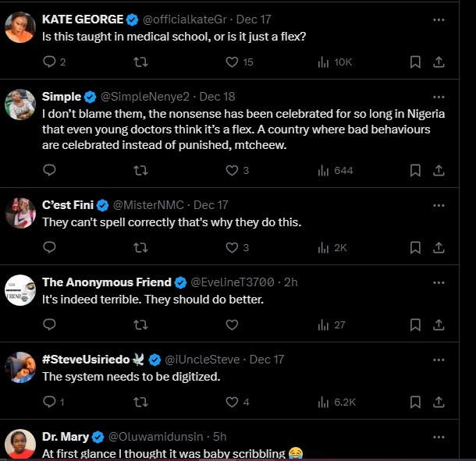View analytics on #SteveUsiriedo's tweet
This screenshot has height=461, width=476.
click(x=337, y=402)
